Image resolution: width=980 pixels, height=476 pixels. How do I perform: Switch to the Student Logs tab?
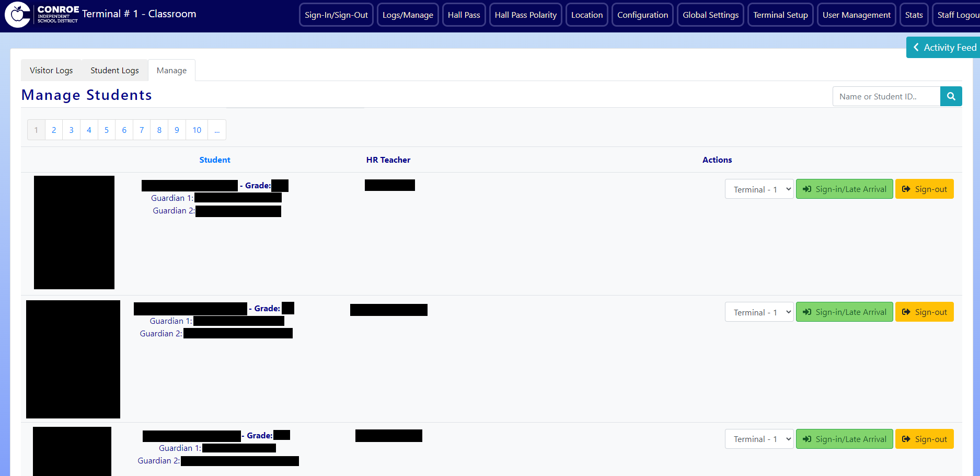click(x=114, y=71)
